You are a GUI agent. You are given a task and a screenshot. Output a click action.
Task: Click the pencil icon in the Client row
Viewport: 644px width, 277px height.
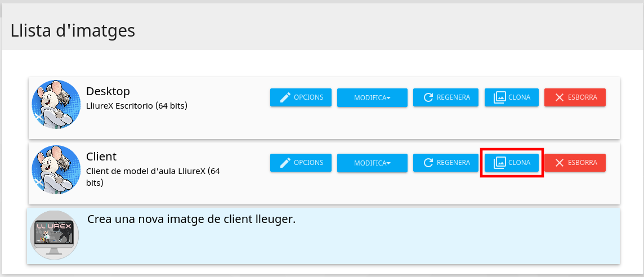pos(285,163)
